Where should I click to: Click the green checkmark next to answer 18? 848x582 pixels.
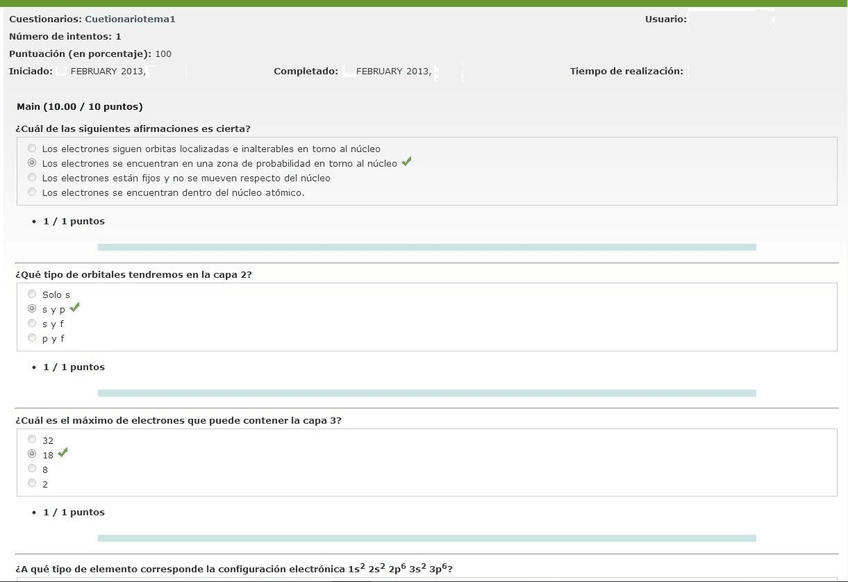pyautogui.click(x=63, y=453)
